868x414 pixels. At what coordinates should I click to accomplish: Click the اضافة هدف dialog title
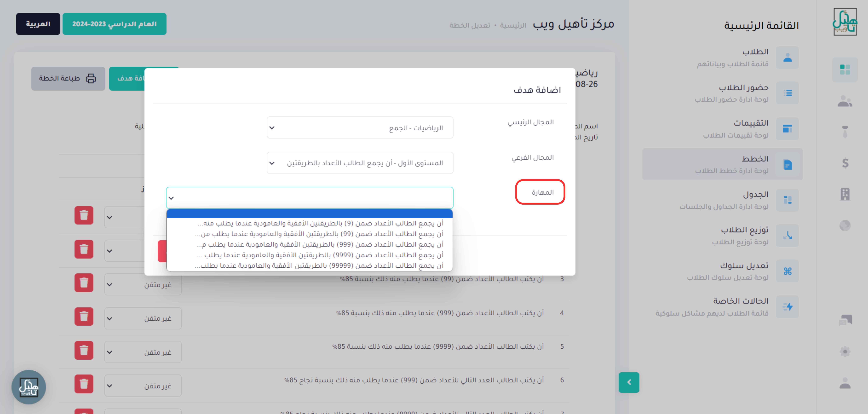click(x=537, y=90)
